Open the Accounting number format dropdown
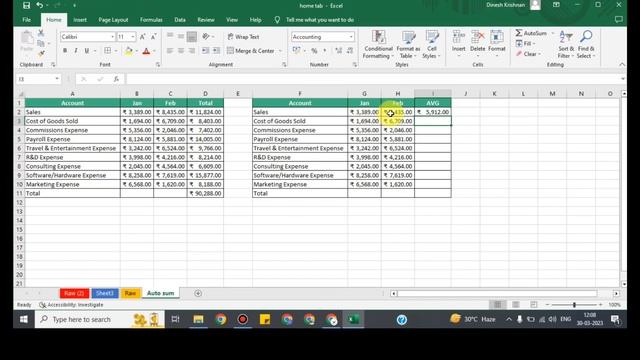640x360 pixels. (x=351, y=37)
